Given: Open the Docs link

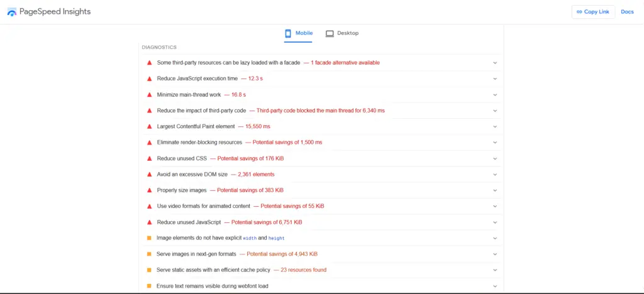Looking at the screenshot, I should (627, 12).
